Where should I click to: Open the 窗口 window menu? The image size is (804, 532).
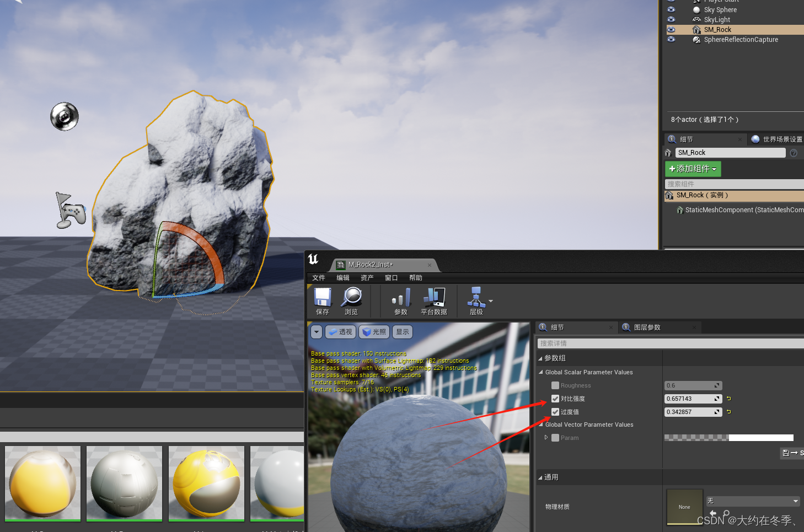pos(392,278)
